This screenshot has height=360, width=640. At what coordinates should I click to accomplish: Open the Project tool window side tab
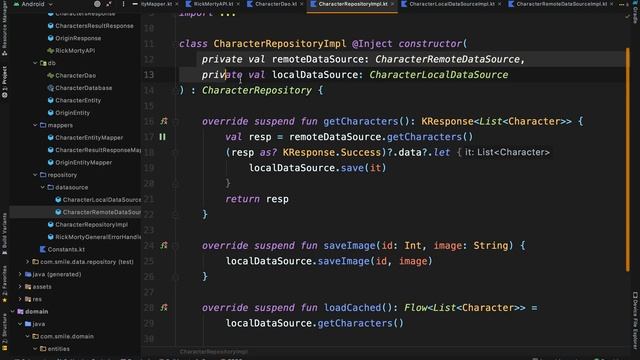click(x=4, y=82)
